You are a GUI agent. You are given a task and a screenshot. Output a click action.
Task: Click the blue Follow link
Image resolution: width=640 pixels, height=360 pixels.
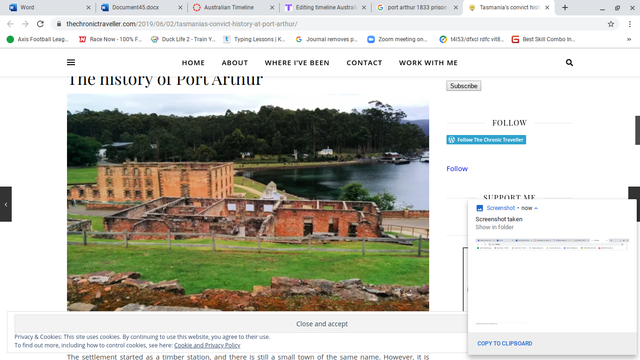coord(457,169)
